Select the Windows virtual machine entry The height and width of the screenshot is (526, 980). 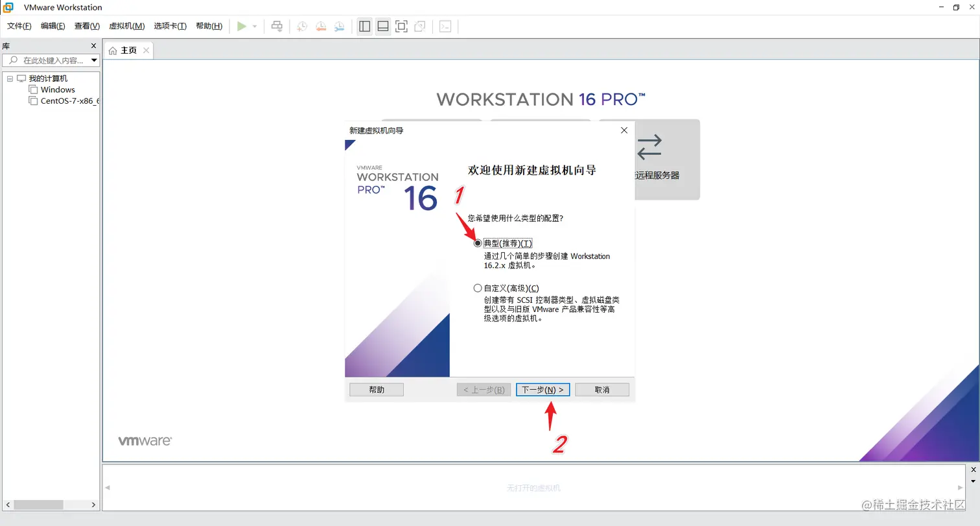pos(58,90)
